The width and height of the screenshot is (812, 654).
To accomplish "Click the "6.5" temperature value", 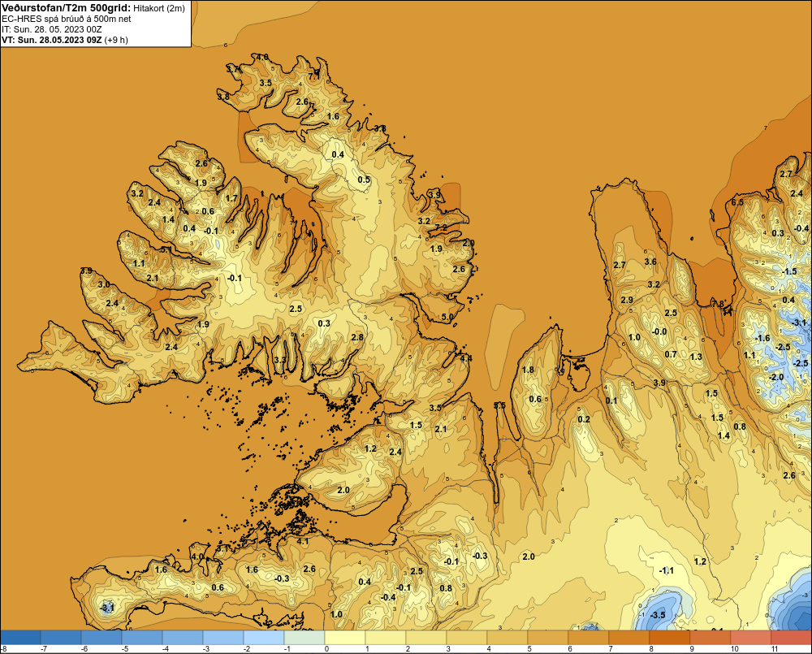I will [x=737, y=202].
